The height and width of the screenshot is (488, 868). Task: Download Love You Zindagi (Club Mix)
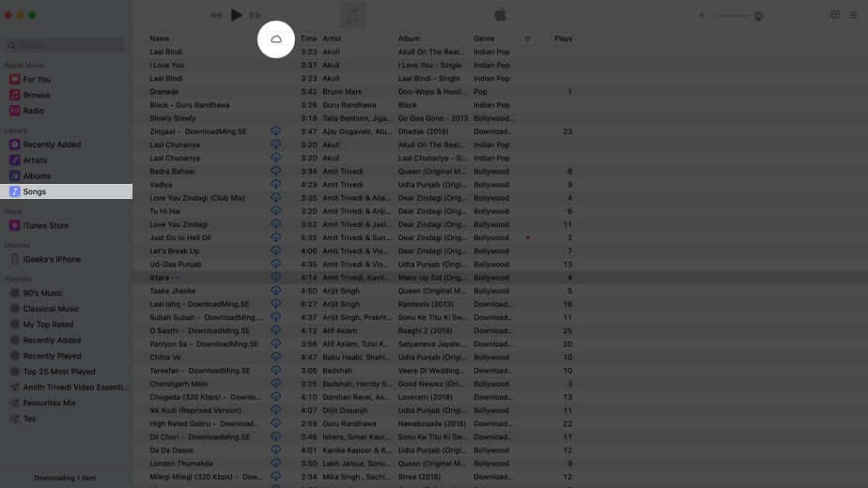[275, 197]
